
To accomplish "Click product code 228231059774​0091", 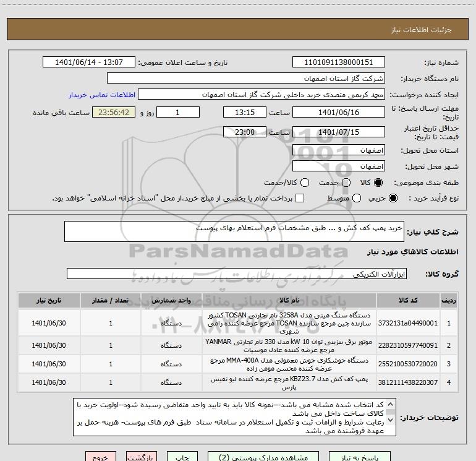I will coord(408,345).
